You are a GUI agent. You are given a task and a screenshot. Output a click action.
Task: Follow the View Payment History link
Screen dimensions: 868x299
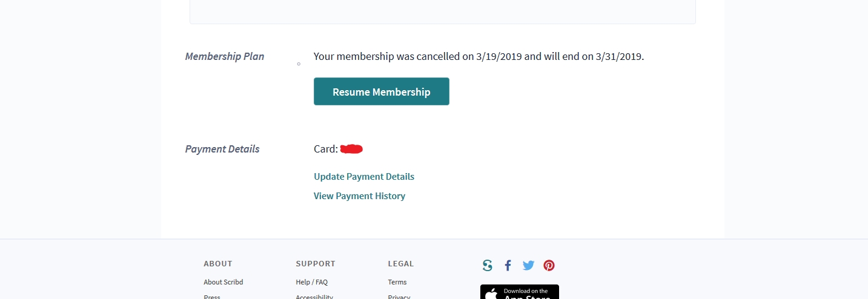click(x=359, y=196)
